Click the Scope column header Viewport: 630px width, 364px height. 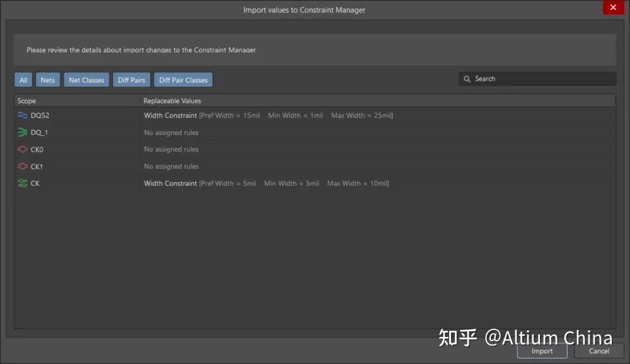[26, 100]
